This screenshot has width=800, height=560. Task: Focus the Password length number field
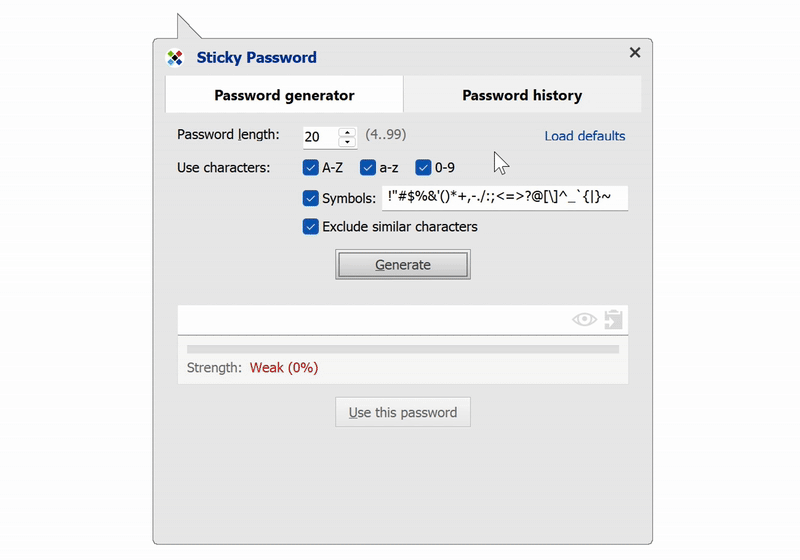pos(319,137)
